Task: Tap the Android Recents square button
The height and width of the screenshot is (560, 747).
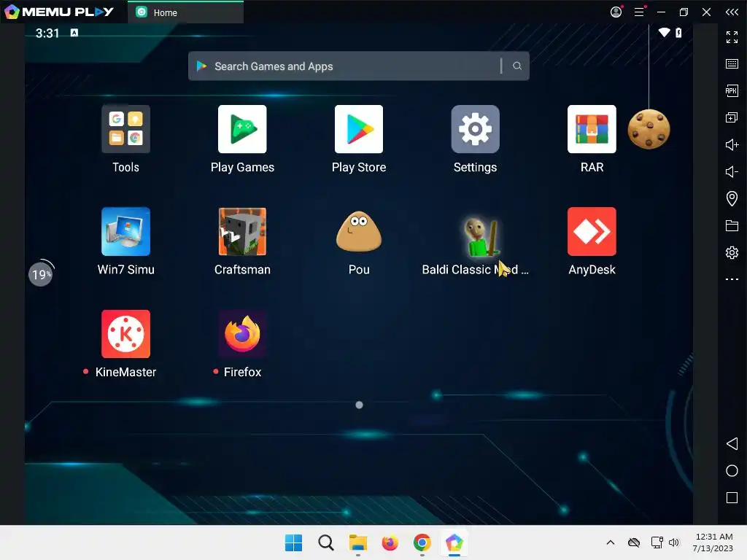Action: click(x=732, y=497)
